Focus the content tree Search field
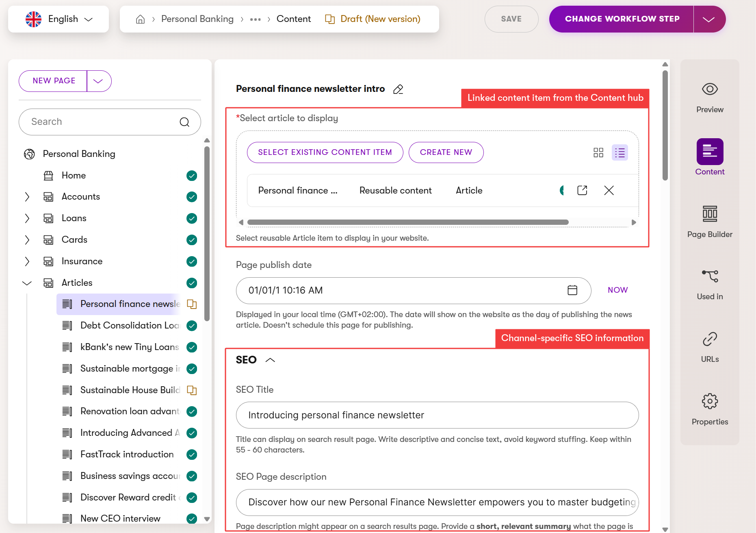Viewport: 756px width, 533px height. 110,122
